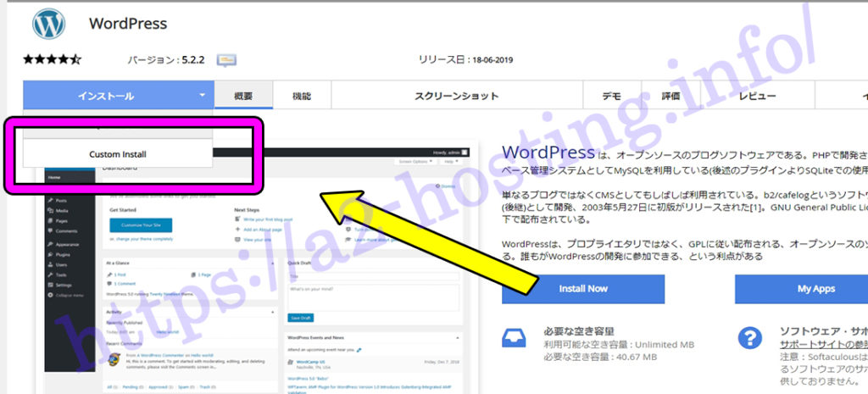Choose Custom Install from the dropdown
The height and width of the screenshot is (394, 868).
[x=118, y=154]
